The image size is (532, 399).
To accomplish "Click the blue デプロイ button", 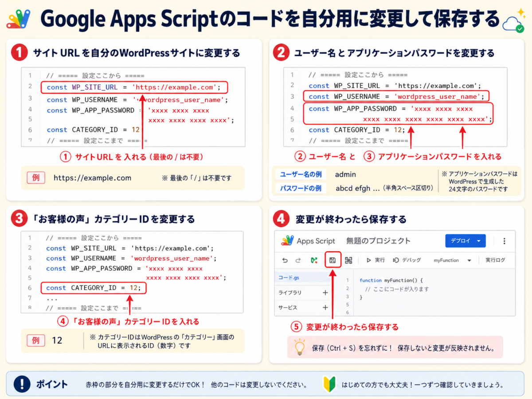I will (x=465, y=241).
